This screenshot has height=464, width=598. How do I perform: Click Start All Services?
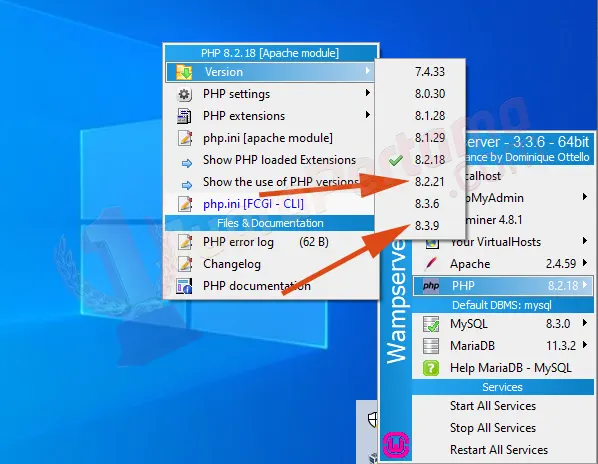493,406
